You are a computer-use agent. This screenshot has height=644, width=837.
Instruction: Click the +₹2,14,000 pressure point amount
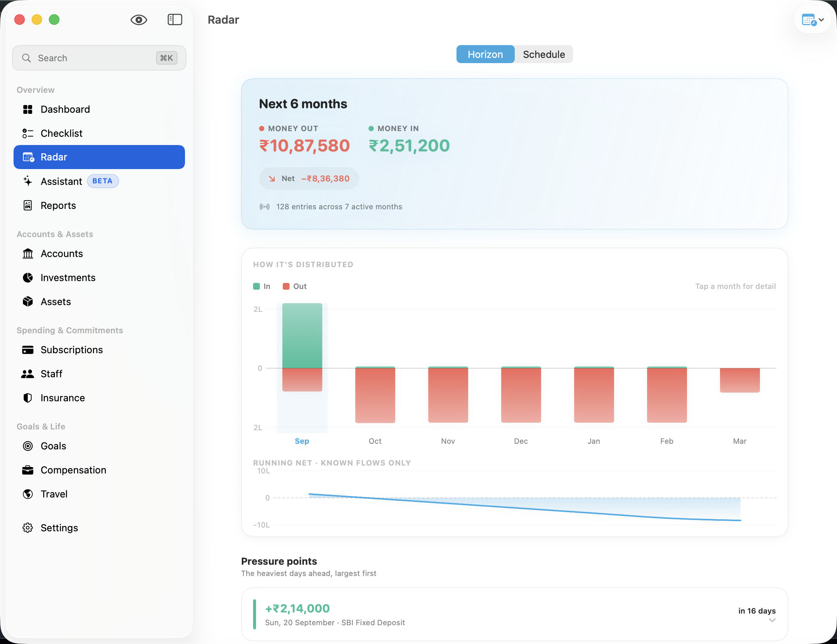coord(297,609)
